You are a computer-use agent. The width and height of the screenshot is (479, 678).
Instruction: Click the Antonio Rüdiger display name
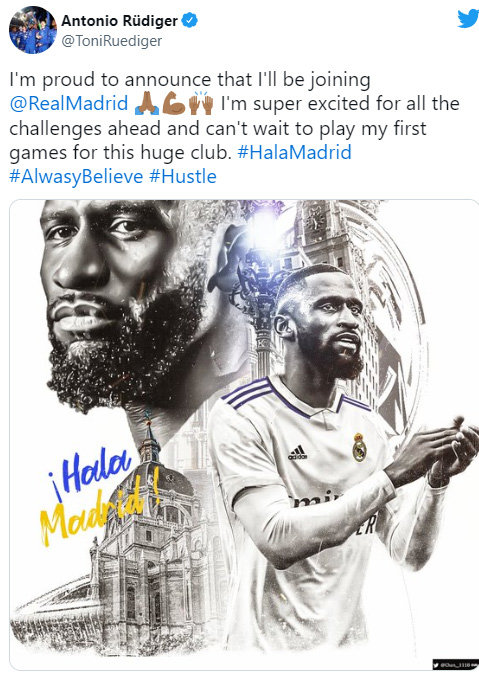pos(120,21)
